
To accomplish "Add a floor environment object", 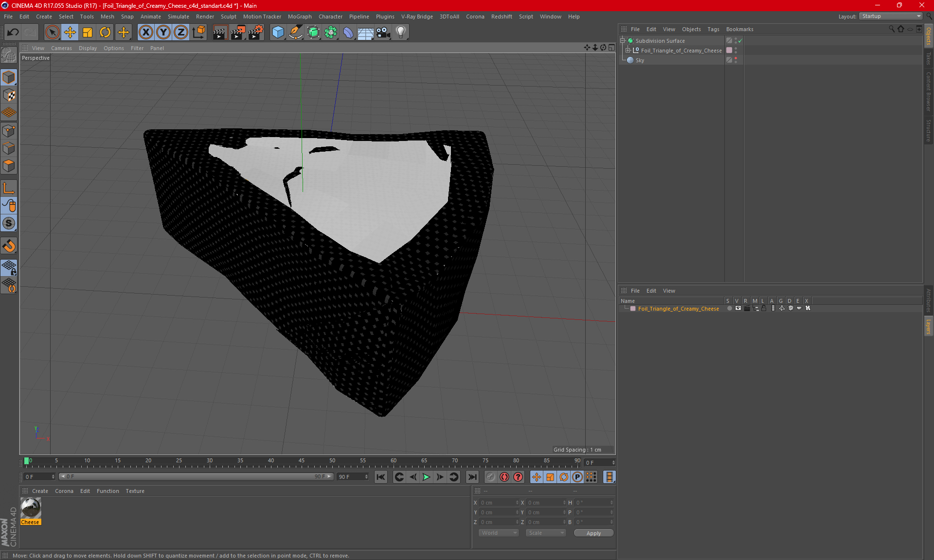I will click(366, 32).
